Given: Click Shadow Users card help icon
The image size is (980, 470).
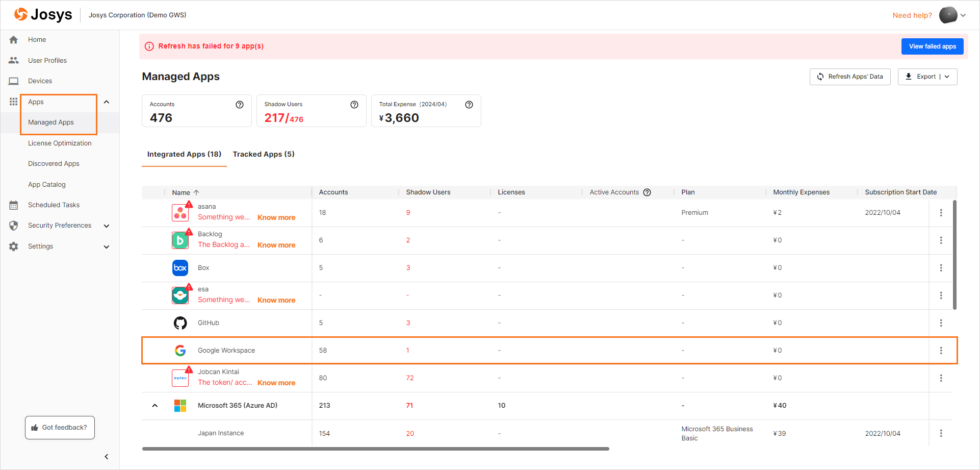Looking at the screenshot, I should click(x=354, y=105).
